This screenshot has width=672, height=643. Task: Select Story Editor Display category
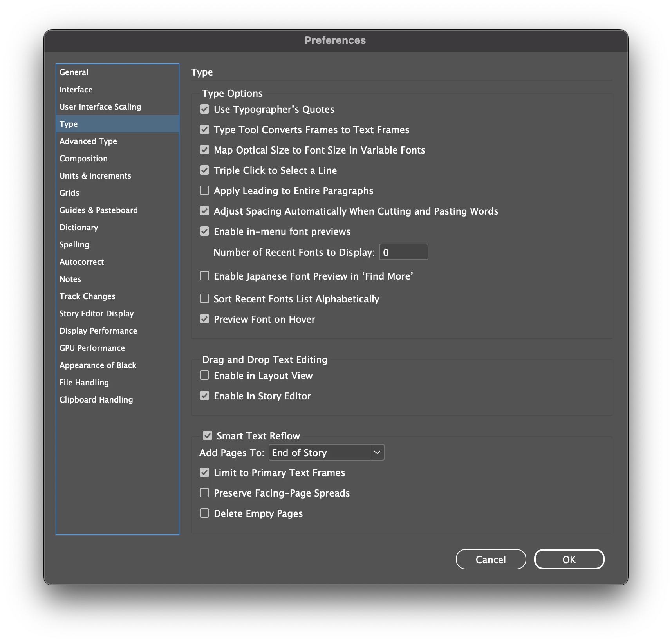[117, 314]
